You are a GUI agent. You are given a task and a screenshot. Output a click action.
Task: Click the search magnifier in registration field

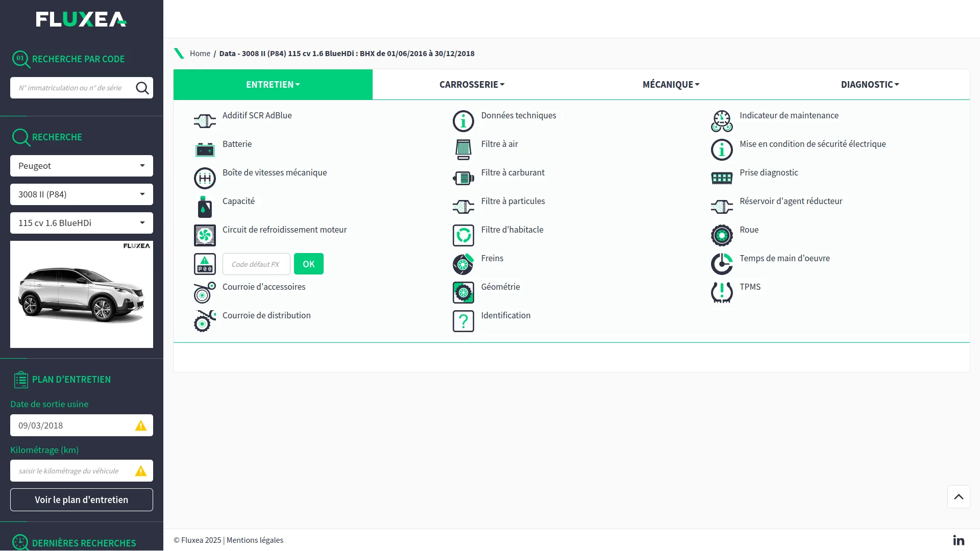click(142, 88)
